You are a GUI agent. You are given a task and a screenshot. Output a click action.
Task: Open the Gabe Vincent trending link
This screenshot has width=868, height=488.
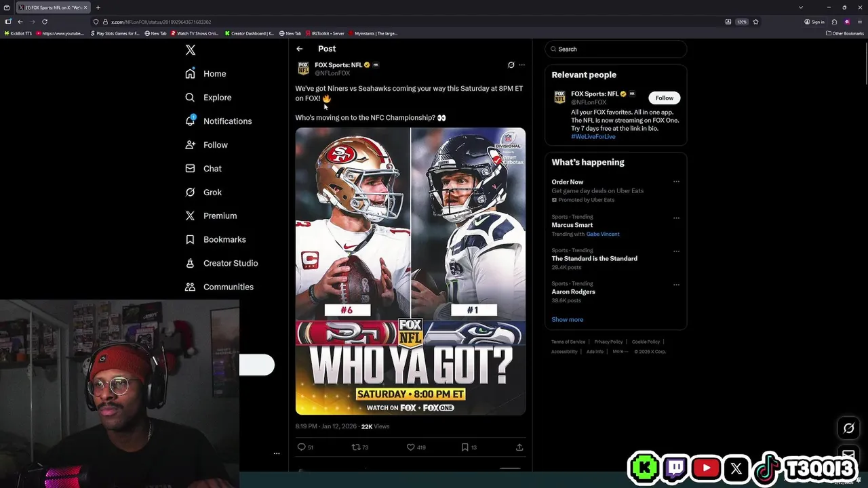[603, 234]
